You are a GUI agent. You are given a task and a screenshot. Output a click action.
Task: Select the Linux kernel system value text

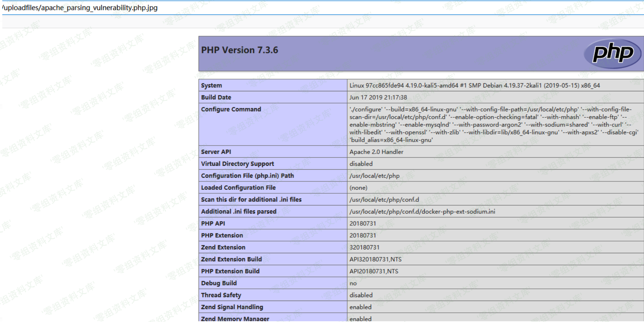[474, 86]
